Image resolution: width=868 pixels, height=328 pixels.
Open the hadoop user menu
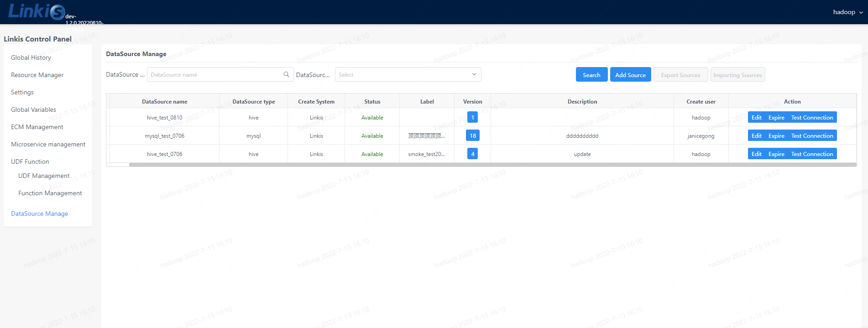pyautogui.click(x=847, y=12)
